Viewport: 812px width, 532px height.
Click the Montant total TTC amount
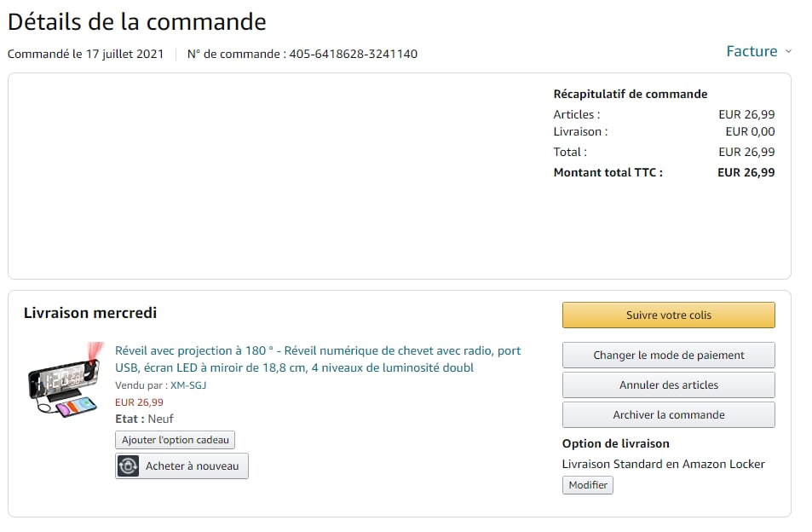coord(746,172)
